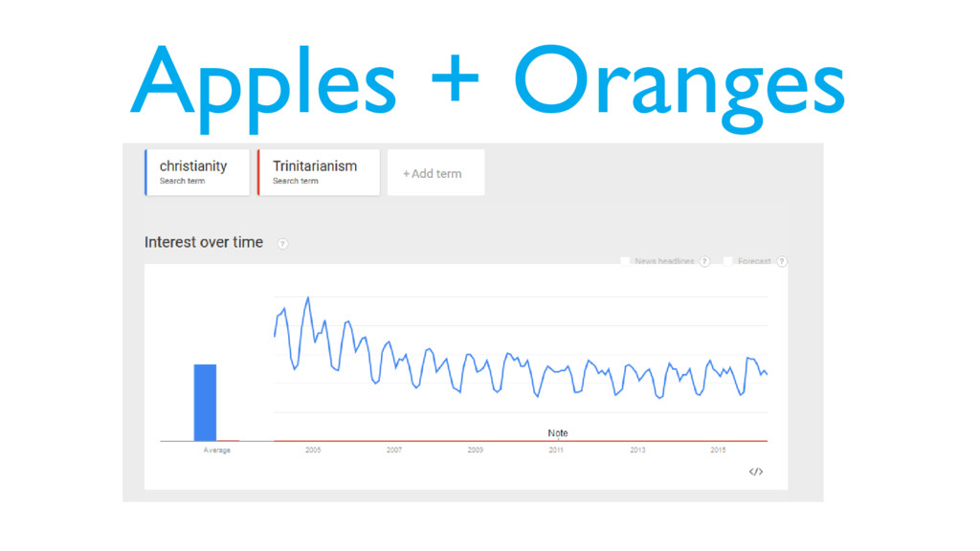Click the Average label under the bar
Image resolution: width=980 pixels, height=551 pixels.
217,450
